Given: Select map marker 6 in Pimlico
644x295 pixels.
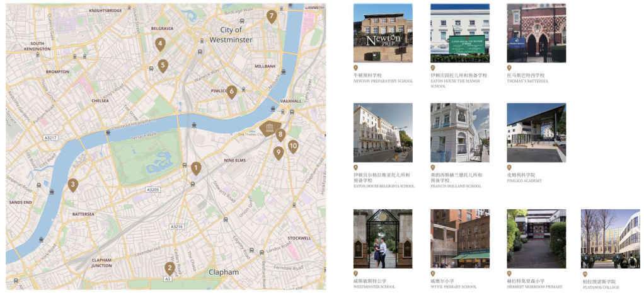Looking at the screenshot, I should 232,91.
